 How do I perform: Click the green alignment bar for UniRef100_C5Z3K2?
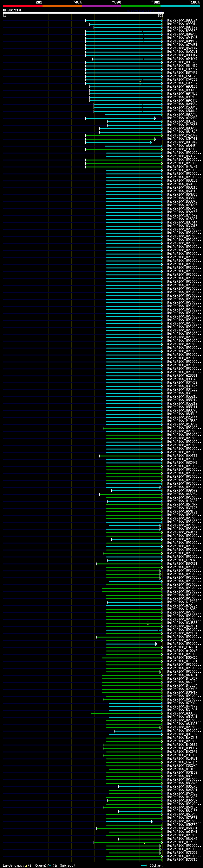tap(124, 135)
